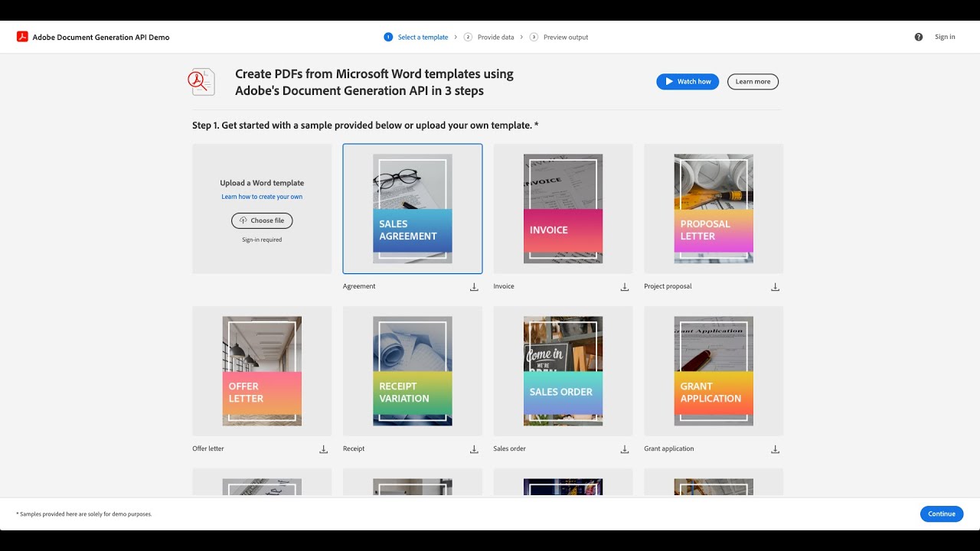Select the Proposal Letter template thumbnail
This screenshot has width=980, height=551.
coord(714,209)
